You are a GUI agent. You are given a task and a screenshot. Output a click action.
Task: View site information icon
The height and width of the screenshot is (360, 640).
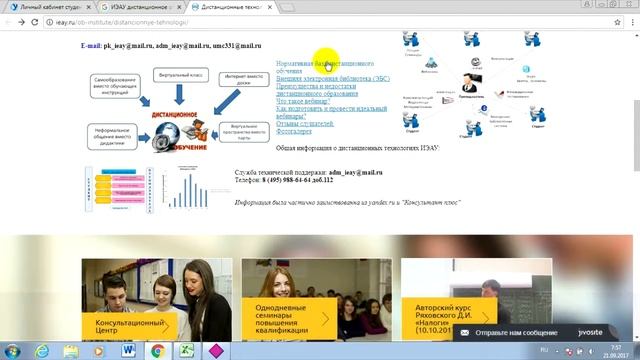click(49, 22)
